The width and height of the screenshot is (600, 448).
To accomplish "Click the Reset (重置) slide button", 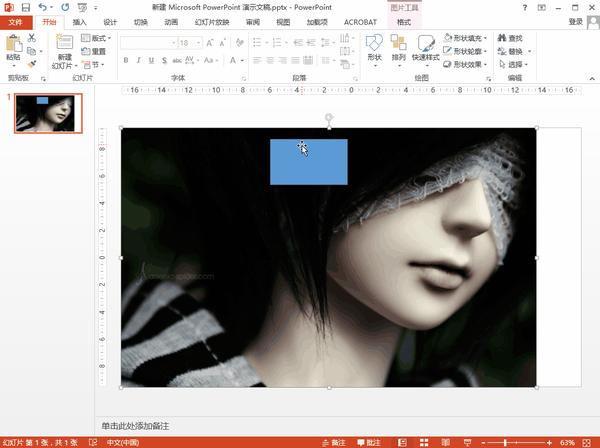I will click(94, 51).
